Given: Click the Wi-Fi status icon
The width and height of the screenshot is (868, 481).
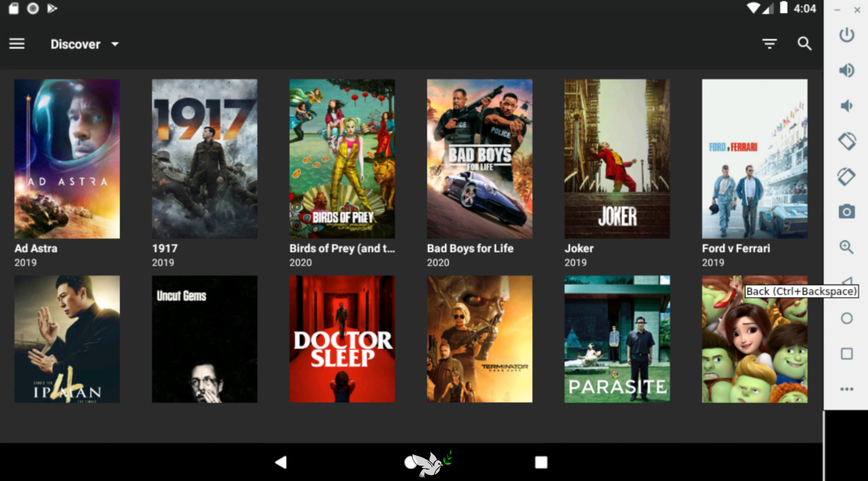Looking at the screenshot, I should coord(753,8).
